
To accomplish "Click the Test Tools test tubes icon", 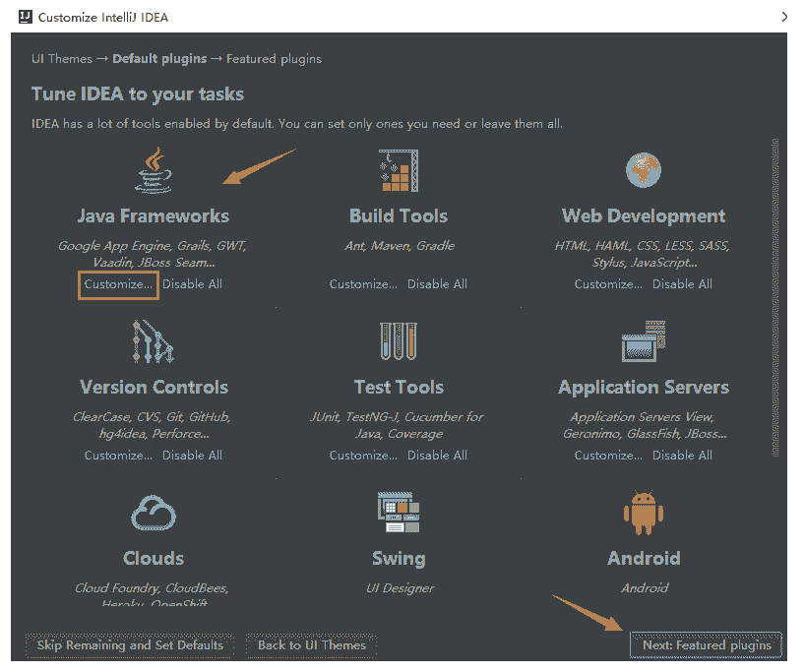I will tap(399, 341).
